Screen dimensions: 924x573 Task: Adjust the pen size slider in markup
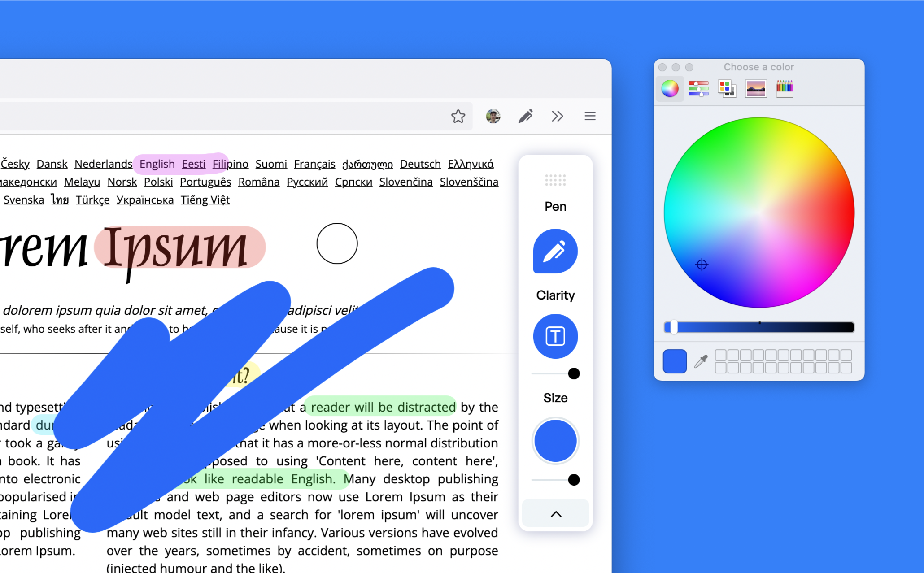coord(574,478)
